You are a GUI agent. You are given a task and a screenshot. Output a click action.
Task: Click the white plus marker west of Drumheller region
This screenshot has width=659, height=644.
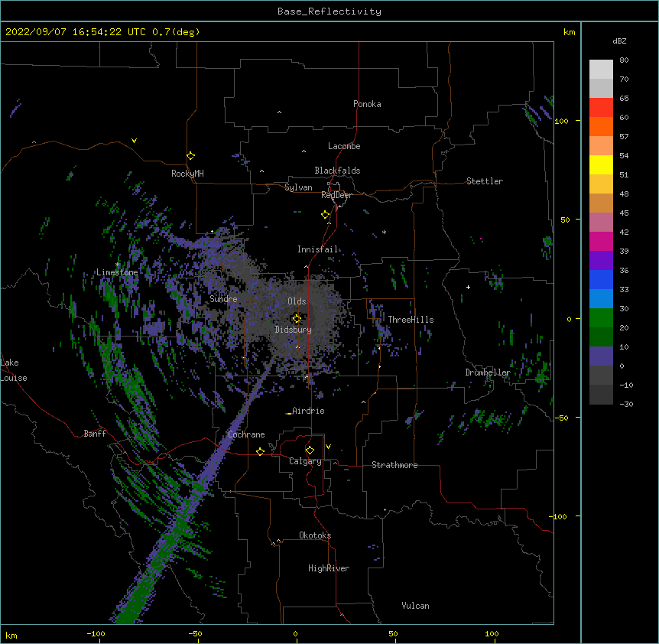pos(468,287)
